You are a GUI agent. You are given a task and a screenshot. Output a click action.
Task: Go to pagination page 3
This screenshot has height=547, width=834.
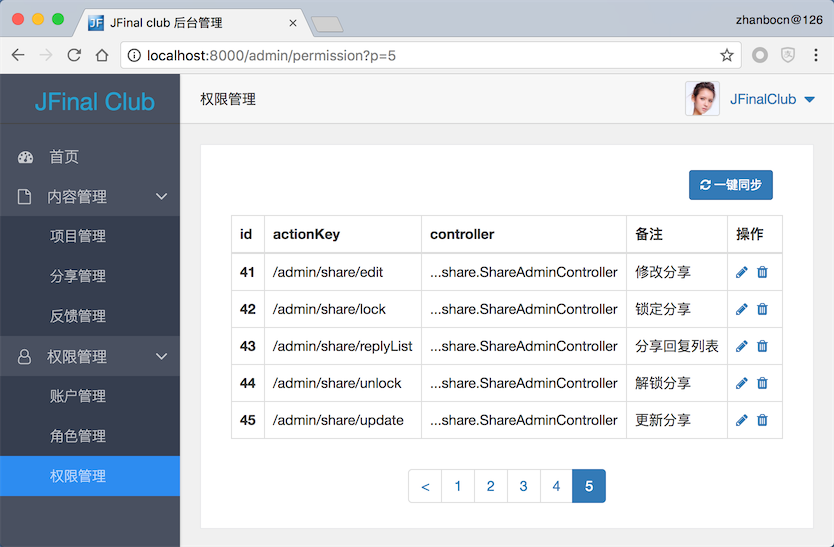(523, 486)
